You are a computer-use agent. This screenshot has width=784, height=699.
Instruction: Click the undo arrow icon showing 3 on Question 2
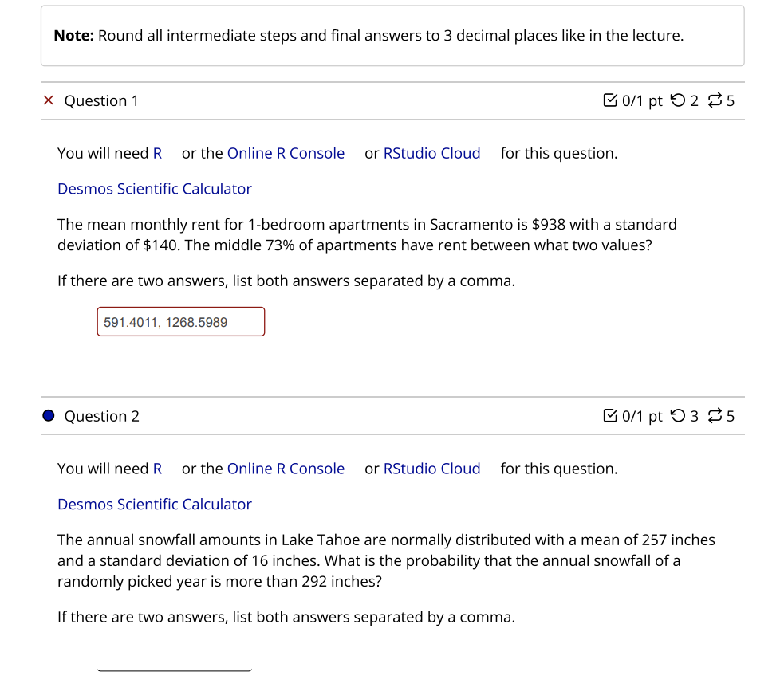click(x=677, y=416)
